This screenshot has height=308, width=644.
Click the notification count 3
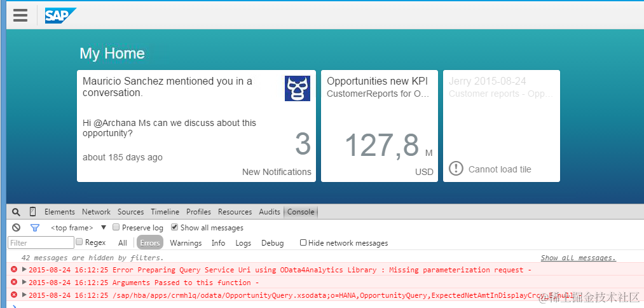pyautogui.click(x=303, y=144)
